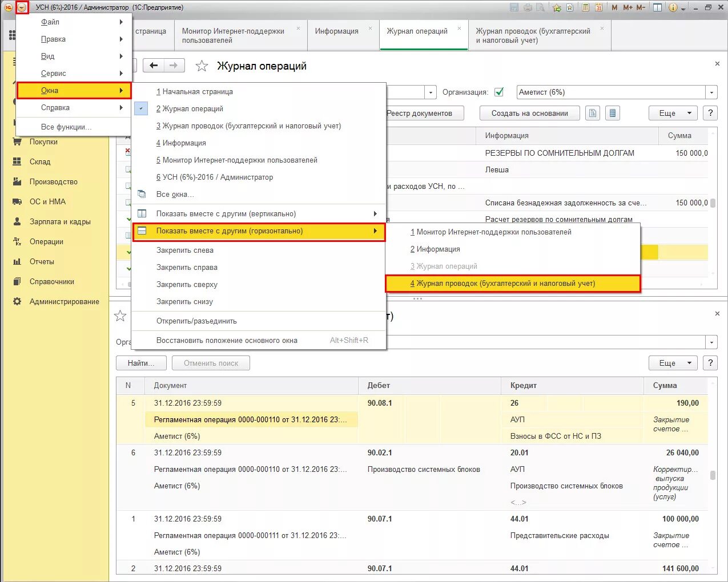Open the lower Еще dropdown button
The height and width of the screenshot is (582, 728).
coord(673,363)
